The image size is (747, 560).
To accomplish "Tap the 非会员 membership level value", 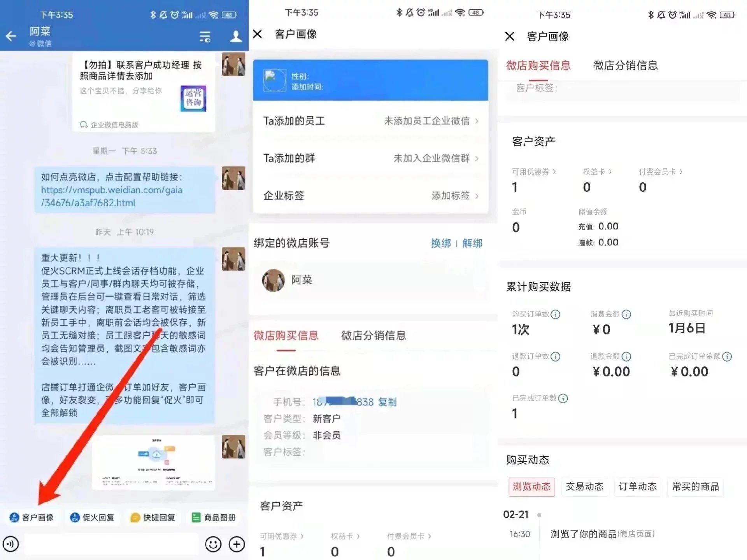I will (x=327, y=436).
